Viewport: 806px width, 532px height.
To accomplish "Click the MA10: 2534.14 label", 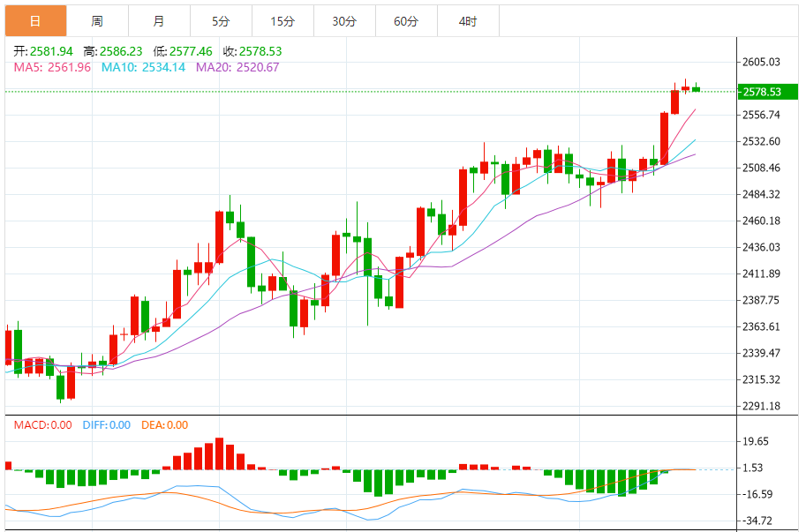I will (143, 67).
